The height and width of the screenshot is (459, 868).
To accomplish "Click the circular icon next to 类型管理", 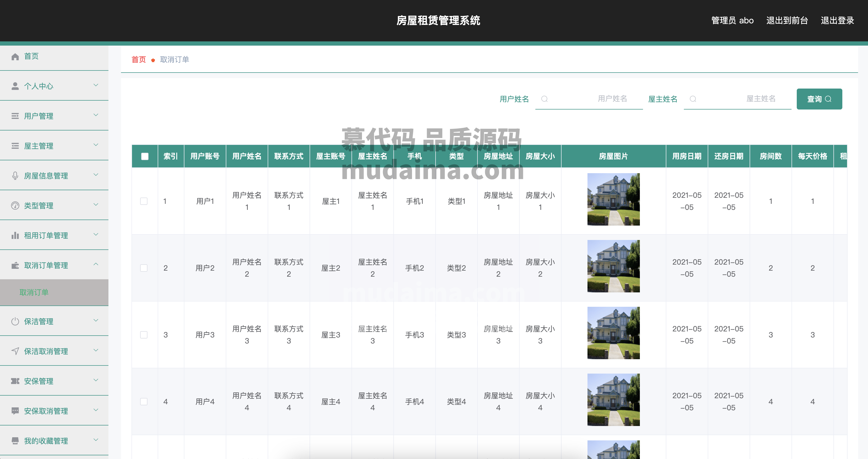I will (15, 206).
